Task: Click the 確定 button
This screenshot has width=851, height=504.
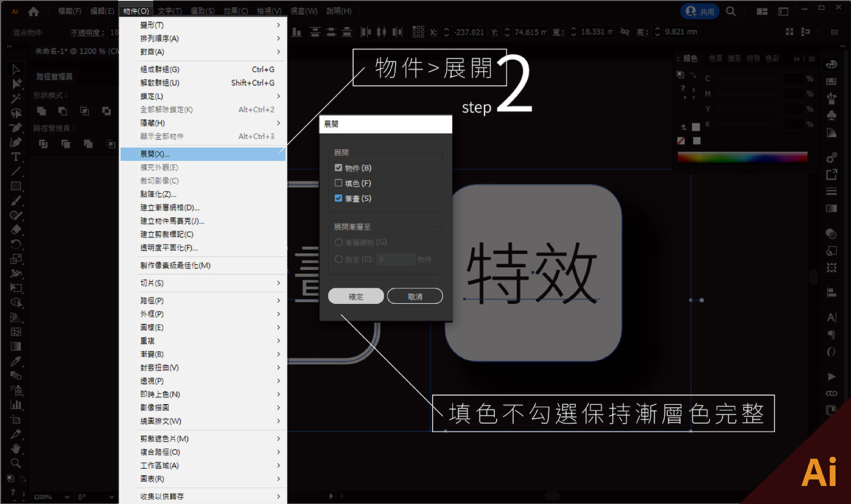Action: click(356, 296)
